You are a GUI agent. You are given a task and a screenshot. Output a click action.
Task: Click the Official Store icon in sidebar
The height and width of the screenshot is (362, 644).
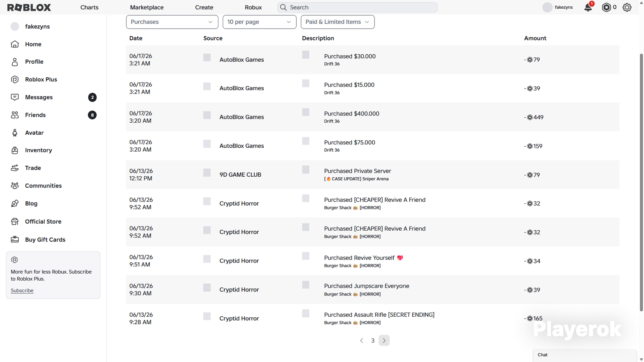point(15,222)
